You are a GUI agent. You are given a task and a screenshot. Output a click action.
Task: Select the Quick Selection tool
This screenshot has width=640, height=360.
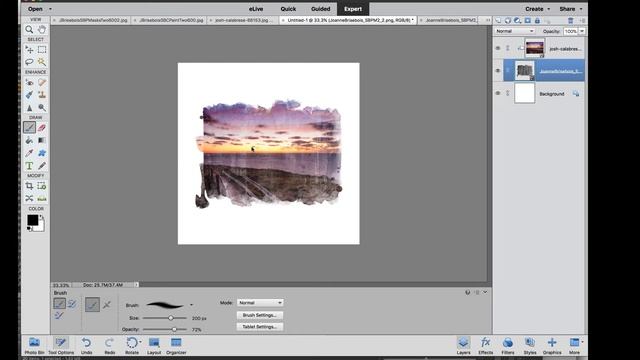pos(42,62)
